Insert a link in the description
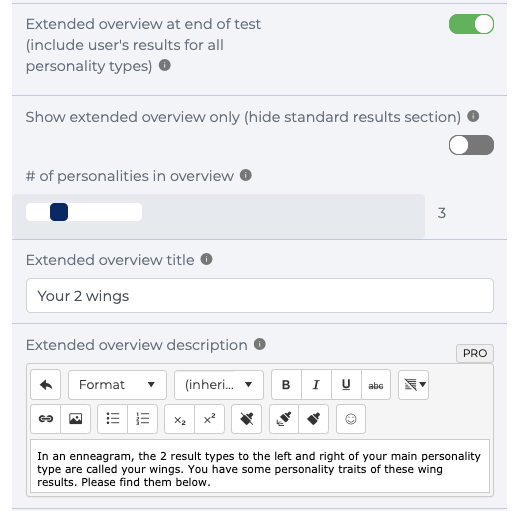The image size is (517, 511). click(46, 419)
